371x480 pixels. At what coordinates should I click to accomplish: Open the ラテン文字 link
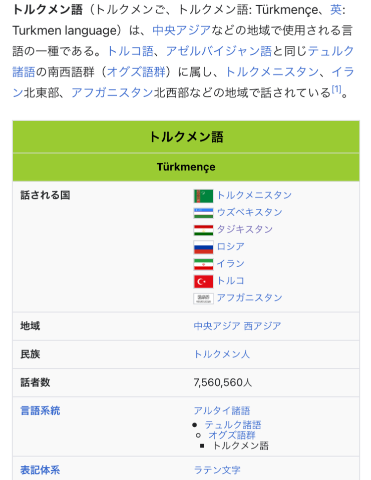coord(217,470)
